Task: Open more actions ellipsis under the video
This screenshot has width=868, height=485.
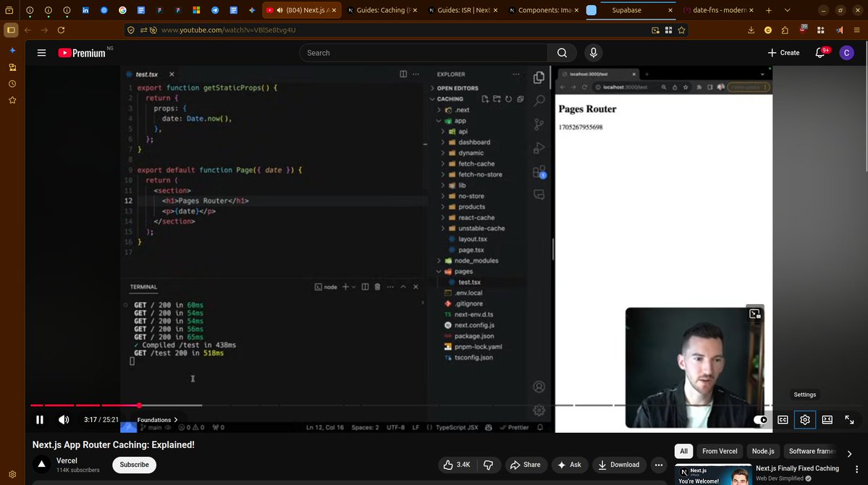Action: [659, 465]
